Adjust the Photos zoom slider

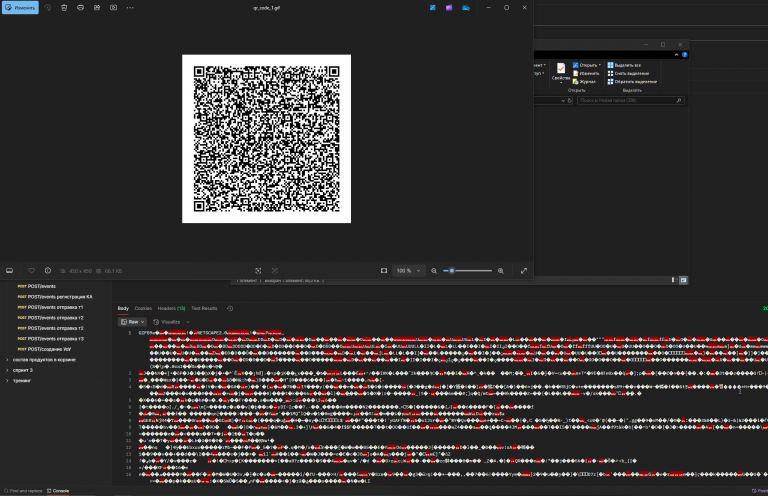[x=467, y=271]
